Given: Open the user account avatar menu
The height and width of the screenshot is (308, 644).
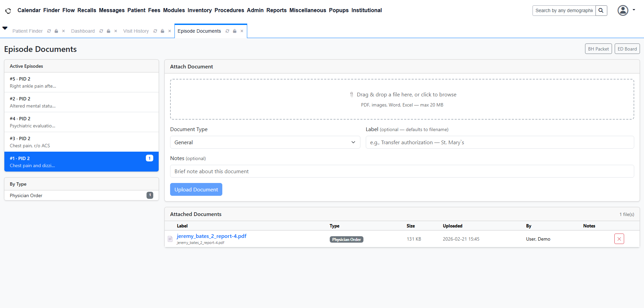Looking at the screenshot, I should point(623,10).
